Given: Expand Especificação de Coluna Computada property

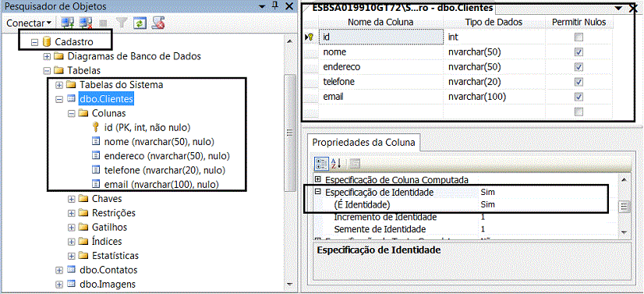Looking at the screenshot, I should [318, 179].
